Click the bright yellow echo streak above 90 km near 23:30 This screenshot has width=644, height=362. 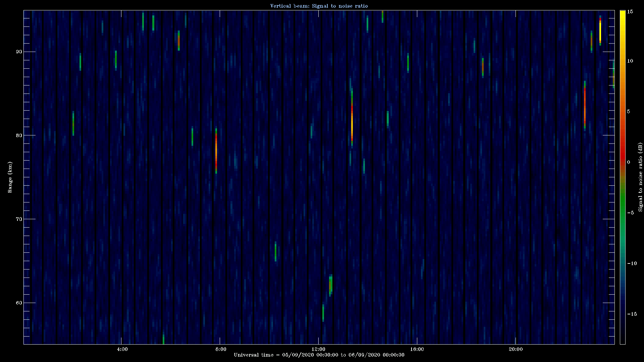[600, 31]
